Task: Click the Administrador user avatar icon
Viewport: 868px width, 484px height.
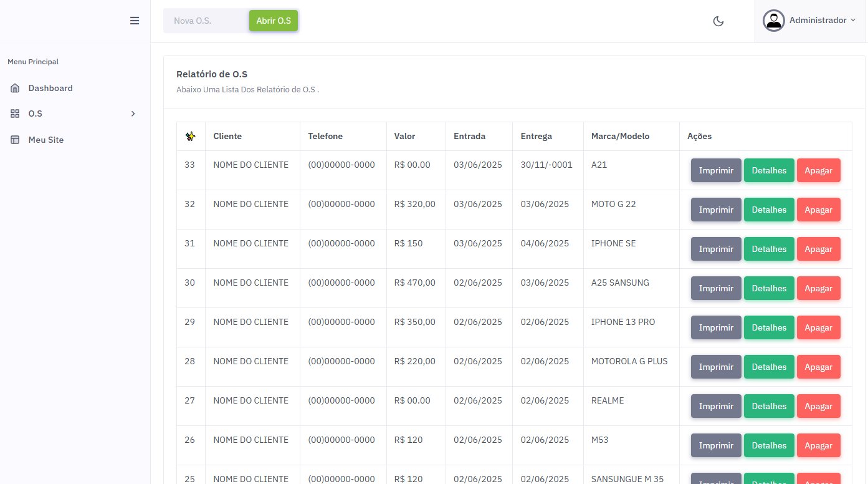Action: coord(773,21)
